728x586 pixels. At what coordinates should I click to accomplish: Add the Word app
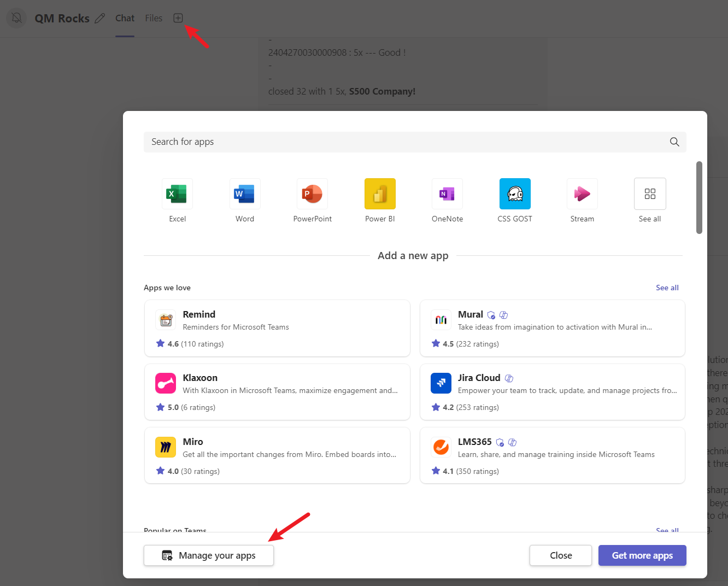point(245,194)
